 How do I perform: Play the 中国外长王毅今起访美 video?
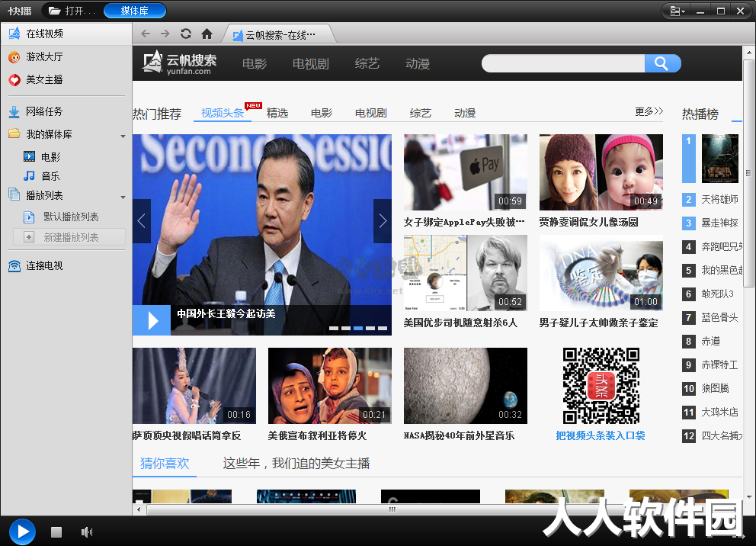tap(152, 320)
